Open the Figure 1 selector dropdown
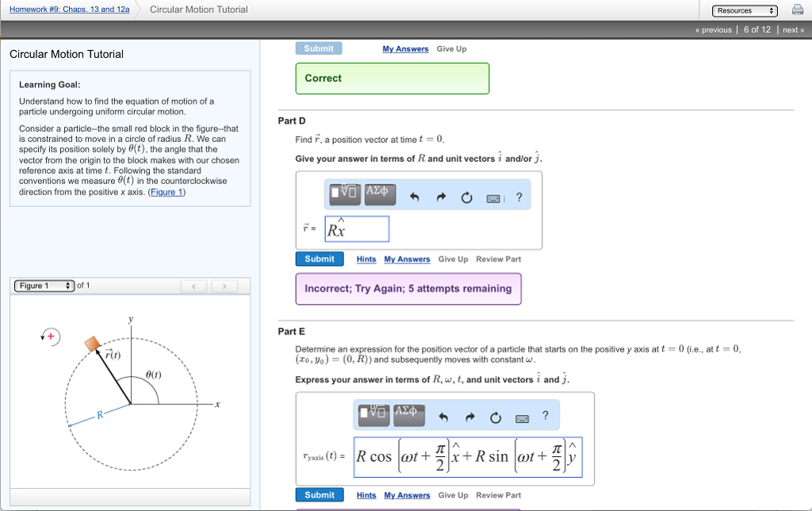The image size is (812, 511). click(44, 285)
